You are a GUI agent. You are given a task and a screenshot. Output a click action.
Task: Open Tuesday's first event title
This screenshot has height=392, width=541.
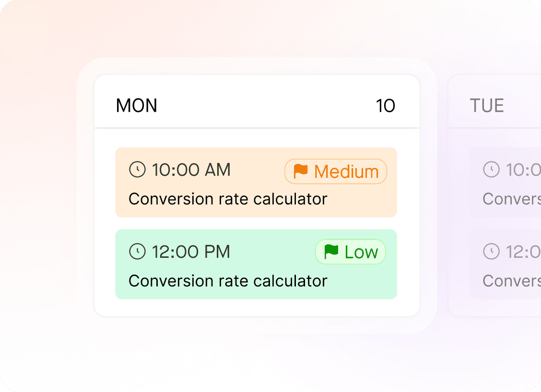511,199
